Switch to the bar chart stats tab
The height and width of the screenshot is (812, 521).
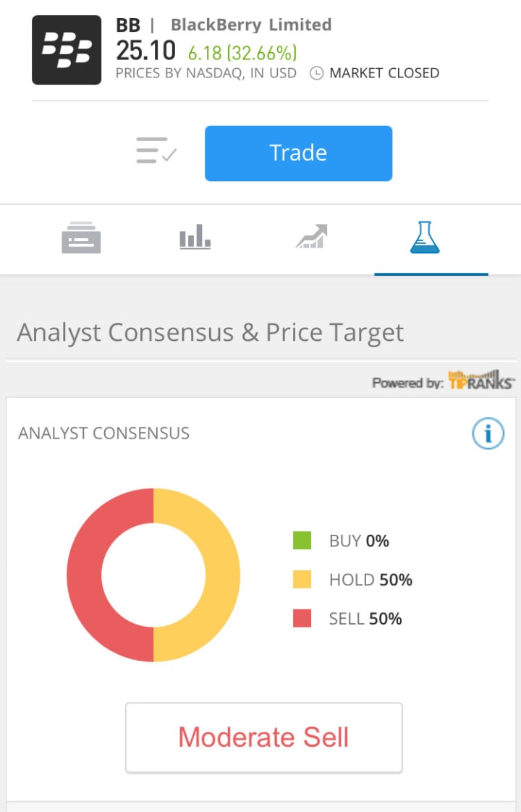pos(195,237)
